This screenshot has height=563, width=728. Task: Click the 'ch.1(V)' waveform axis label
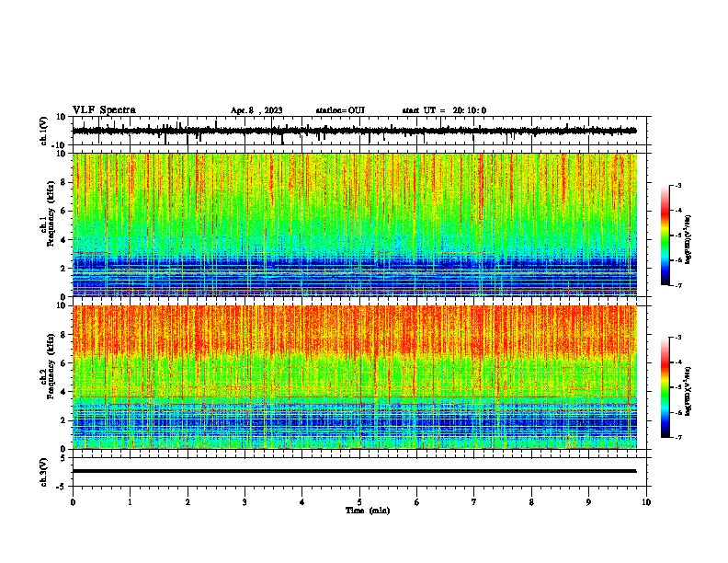point(44,131)
